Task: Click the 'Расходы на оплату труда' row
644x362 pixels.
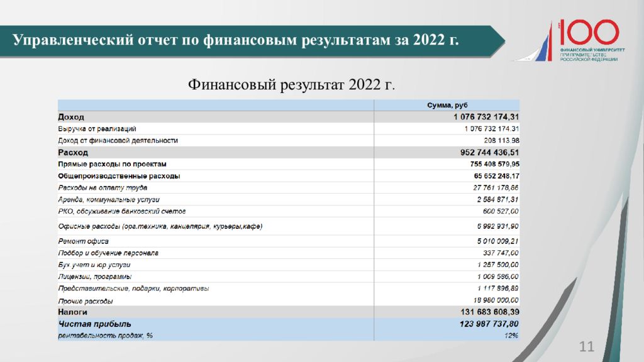Action: (x=103, y=188)
